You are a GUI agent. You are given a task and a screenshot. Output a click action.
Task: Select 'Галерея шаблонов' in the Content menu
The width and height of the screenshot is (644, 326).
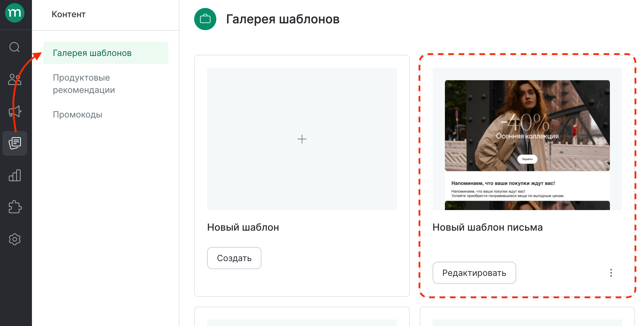(92, 53)
